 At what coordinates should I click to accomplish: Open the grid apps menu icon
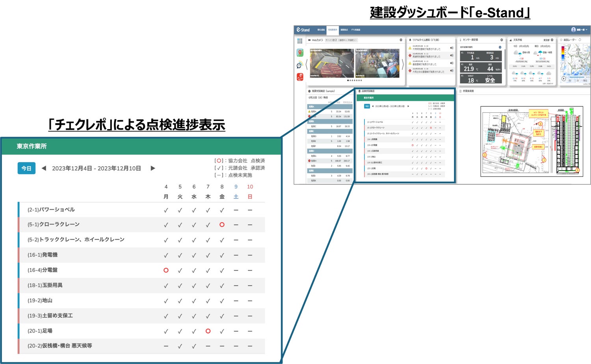tap(300, 41)
